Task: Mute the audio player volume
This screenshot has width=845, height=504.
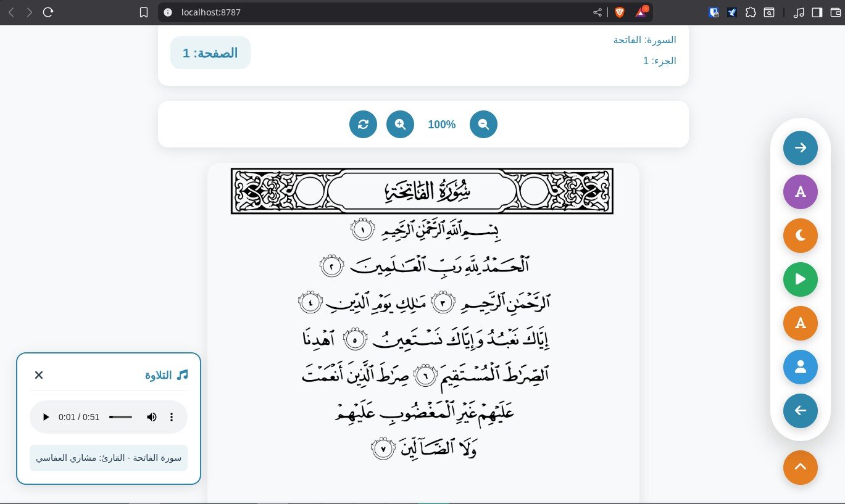Action: coord(152,417)
